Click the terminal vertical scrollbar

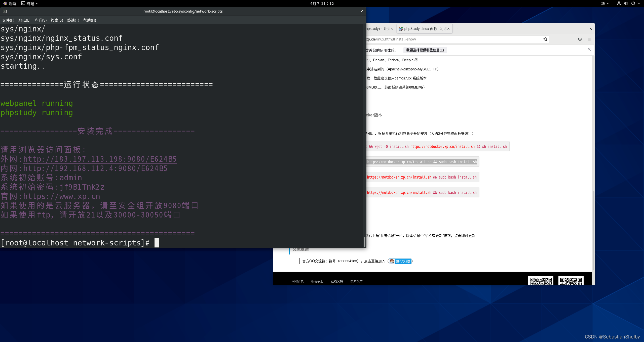(364, 241)
